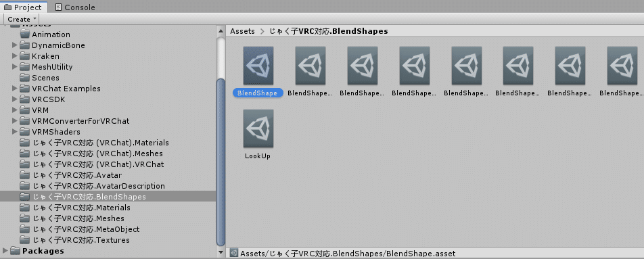The width and height of the screenshot is (644, 259).
Task: Select じゃく子VRC対応.Materials folder without (VRChat)
Action: (x=81, y=208)
